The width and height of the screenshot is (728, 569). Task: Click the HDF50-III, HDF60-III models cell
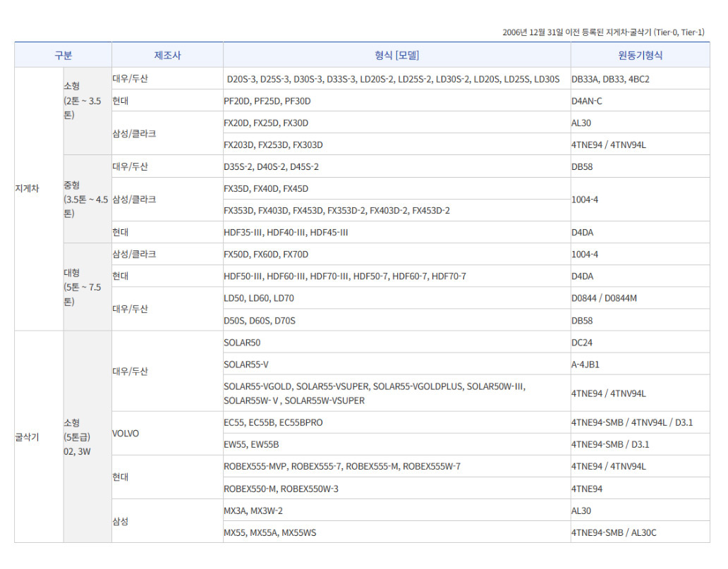coord(397,276)
